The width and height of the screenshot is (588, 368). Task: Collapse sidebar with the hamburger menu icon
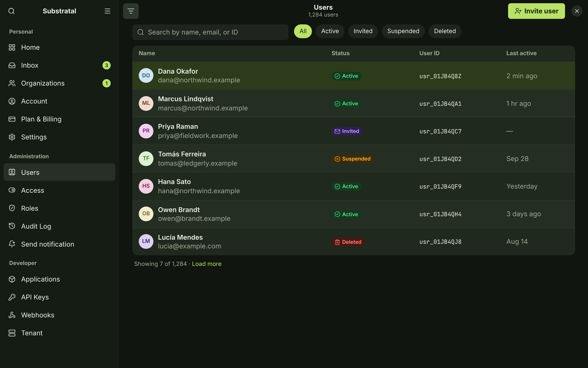107,11
